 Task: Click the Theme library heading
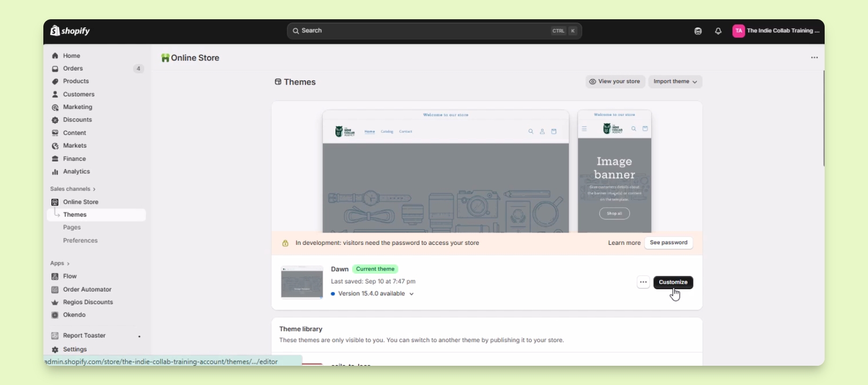click(x=301, y=329)
